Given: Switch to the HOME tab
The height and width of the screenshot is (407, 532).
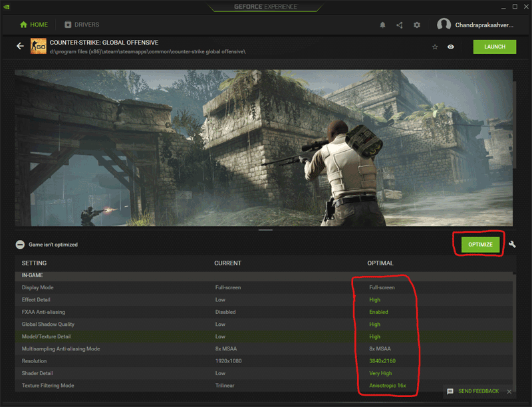Looking at the screenshot, I should point(34,25).
